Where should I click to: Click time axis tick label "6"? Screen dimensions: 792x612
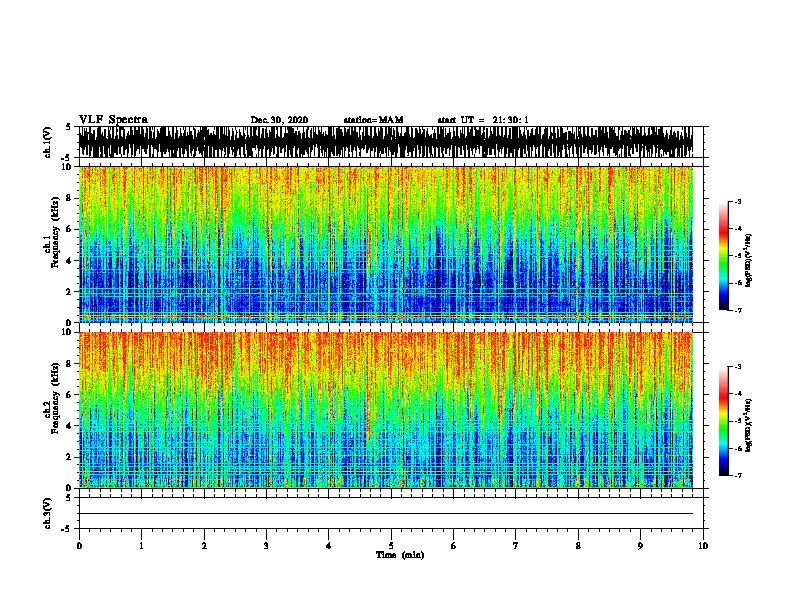454,546
